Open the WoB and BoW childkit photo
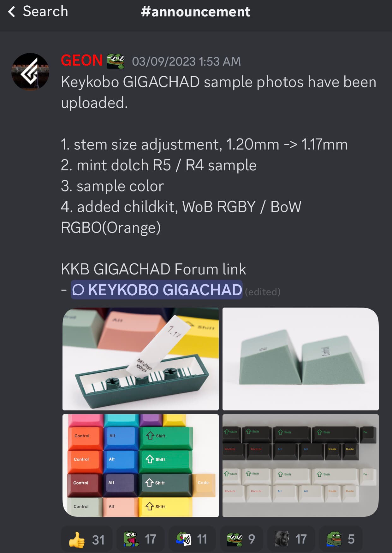Image resolution: width=392 pixels, height=553 pixels. [x=300, y=466]
